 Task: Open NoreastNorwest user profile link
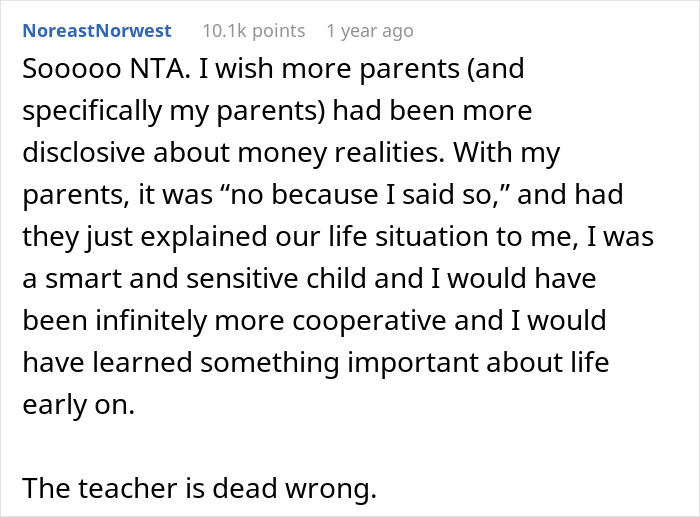tap(96, 31)
